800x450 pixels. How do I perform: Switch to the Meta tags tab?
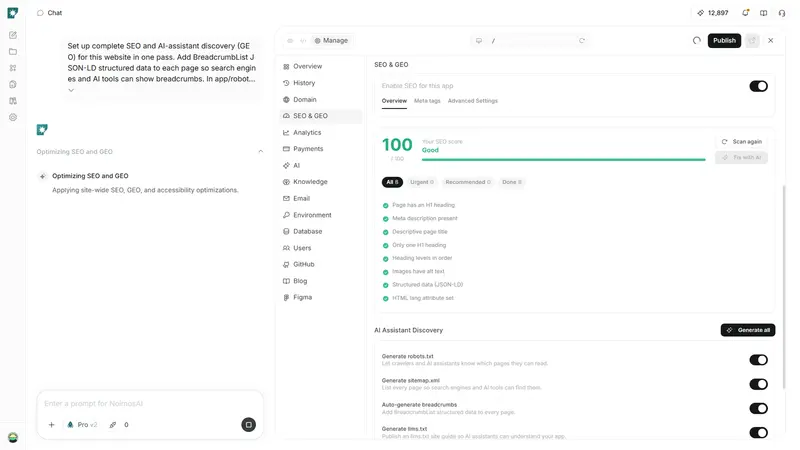[x=427, y=101]
